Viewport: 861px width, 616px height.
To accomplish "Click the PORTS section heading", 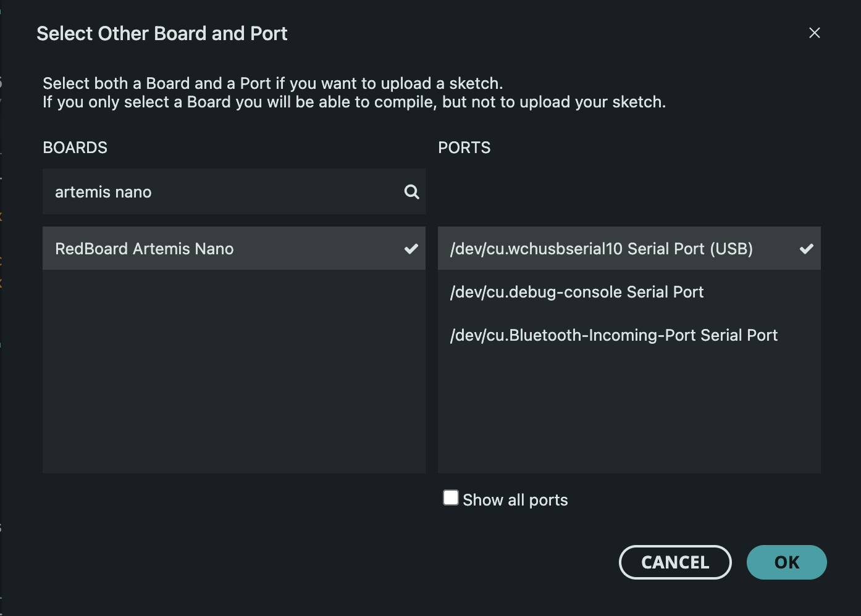I will [x=464, y=148].
